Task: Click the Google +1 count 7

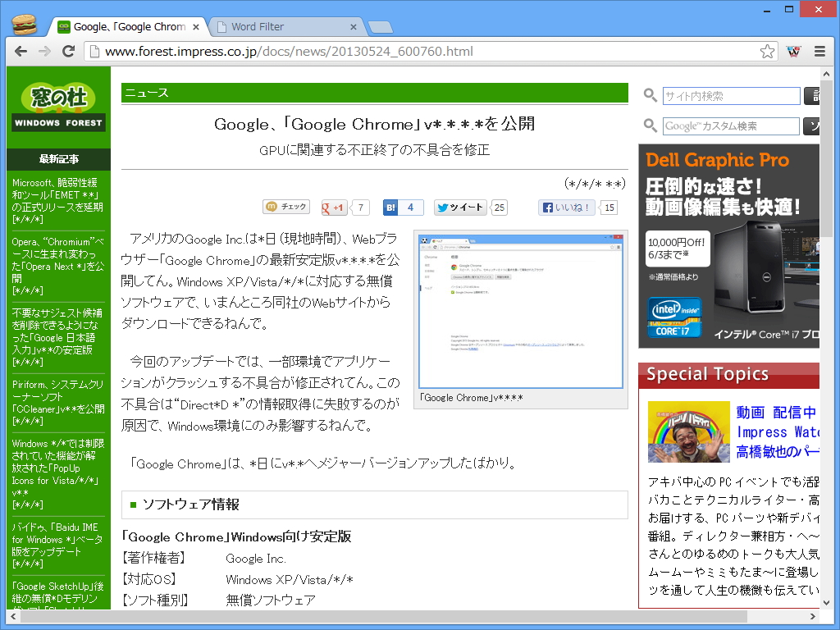Action: pos(361,208)
